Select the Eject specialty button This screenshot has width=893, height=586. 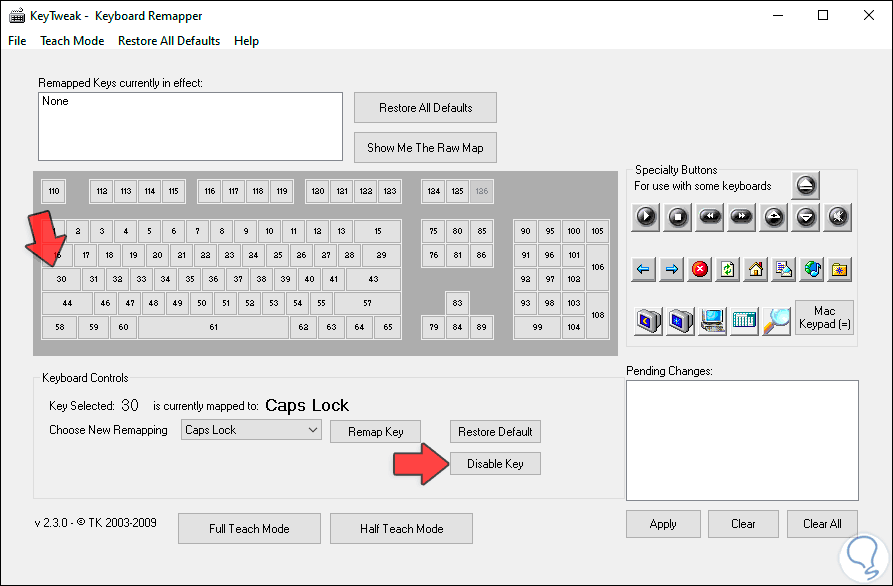click(x=807, y=185)
